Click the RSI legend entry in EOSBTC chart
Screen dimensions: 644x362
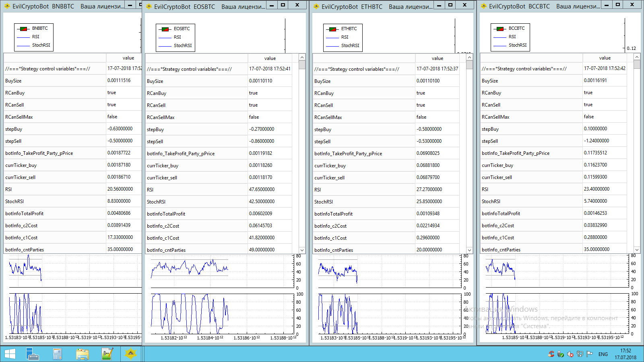click(170, 37)
